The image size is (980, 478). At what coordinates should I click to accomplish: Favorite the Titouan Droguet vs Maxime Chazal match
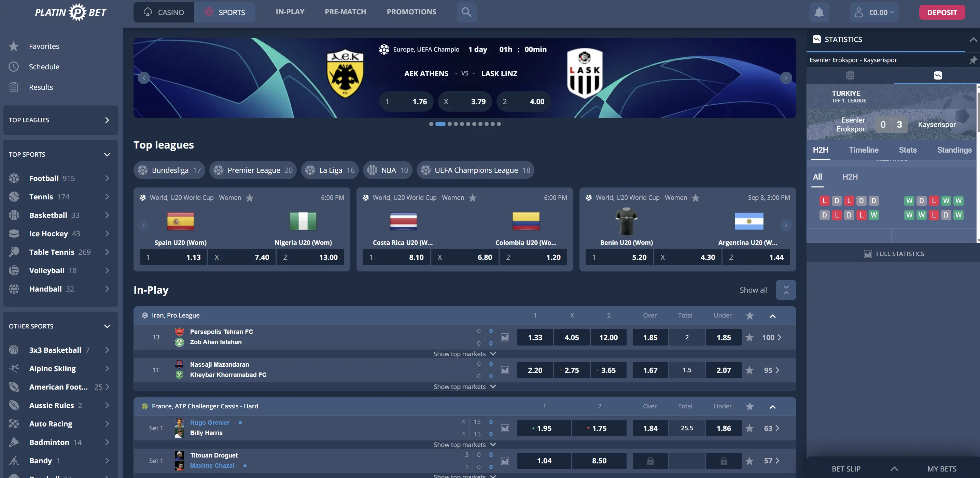[x=750, y=461]
